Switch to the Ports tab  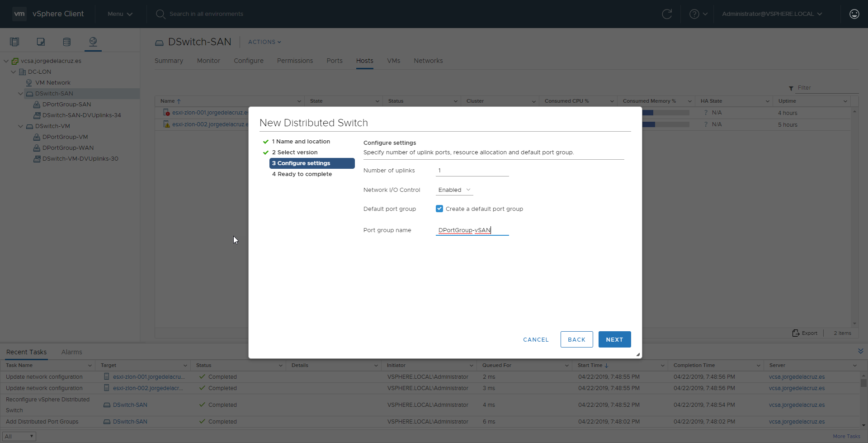click(335, 61)
